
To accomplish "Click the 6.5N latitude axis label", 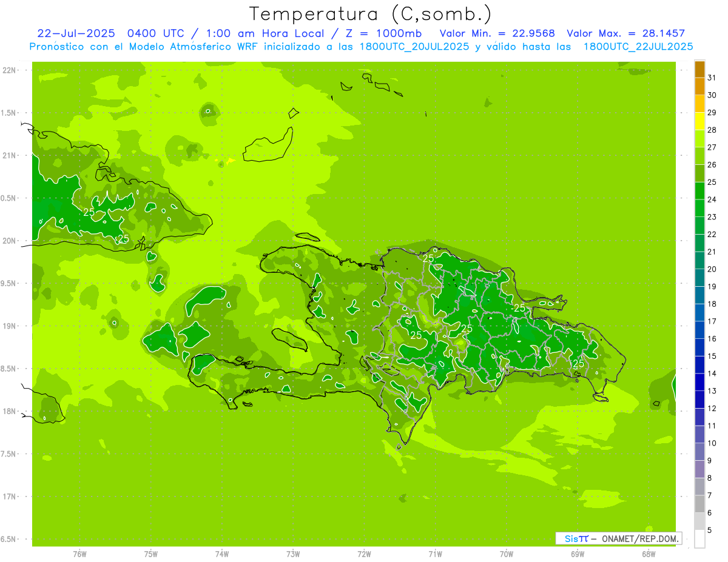I will (x=9, y=539).
